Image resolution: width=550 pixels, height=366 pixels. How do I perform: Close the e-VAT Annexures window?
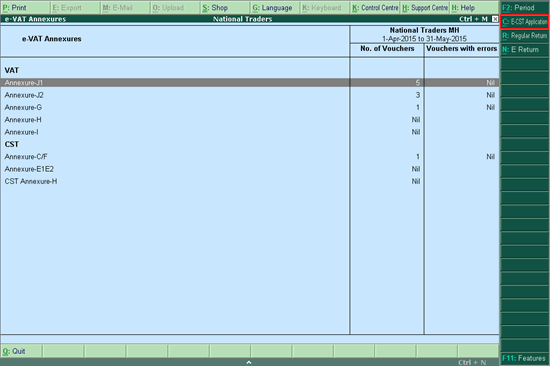tap(495, 19)
